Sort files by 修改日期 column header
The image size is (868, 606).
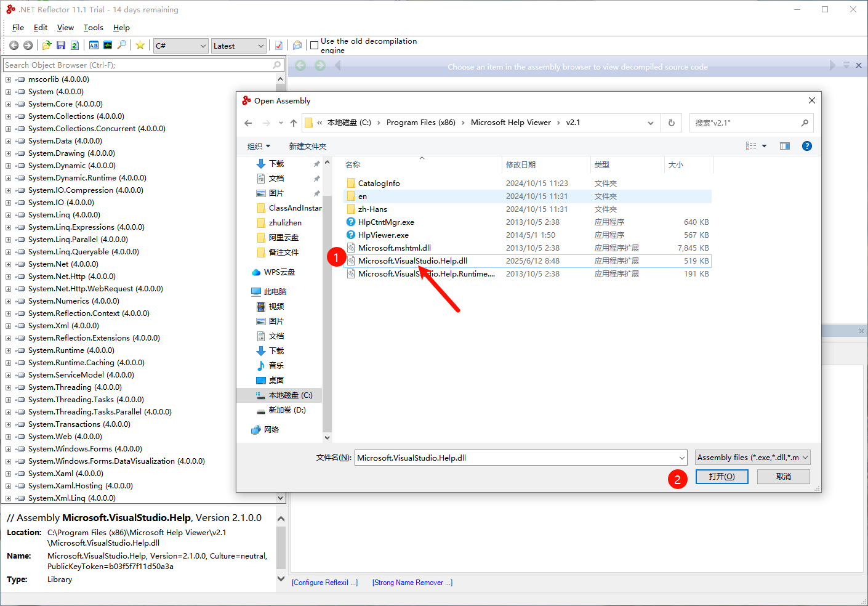521,164
